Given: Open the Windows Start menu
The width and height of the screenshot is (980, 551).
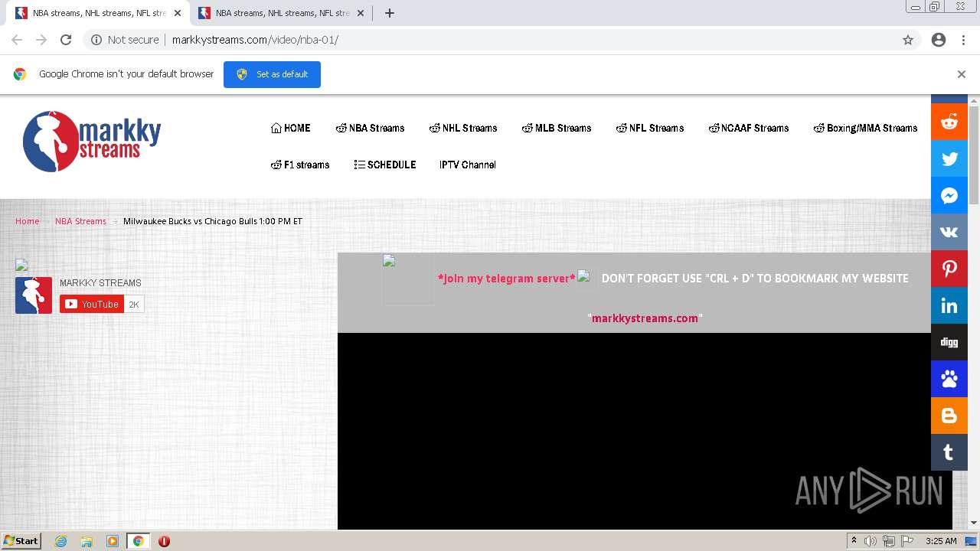Looking at the screenshot, I should tap(21, 540).
